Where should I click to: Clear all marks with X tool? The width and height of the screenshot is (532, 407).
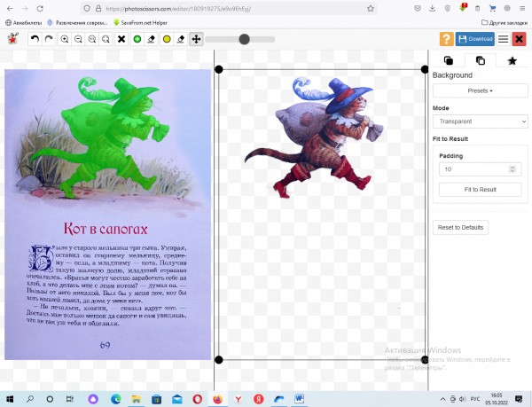pyautogui.click(x=121, y=39)
